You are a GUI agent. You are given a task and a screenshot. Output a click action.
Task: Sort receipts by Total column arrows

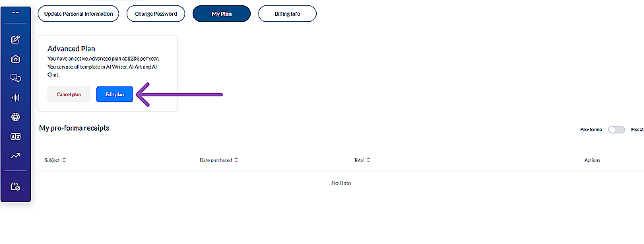click(368, 160)
